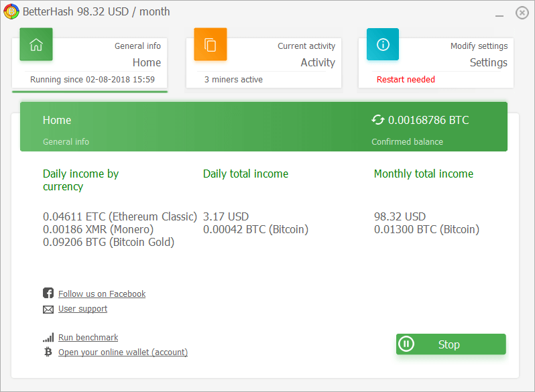535x392 pixels.
Task: Click the Run benchmark link
Action: [88, 338]
